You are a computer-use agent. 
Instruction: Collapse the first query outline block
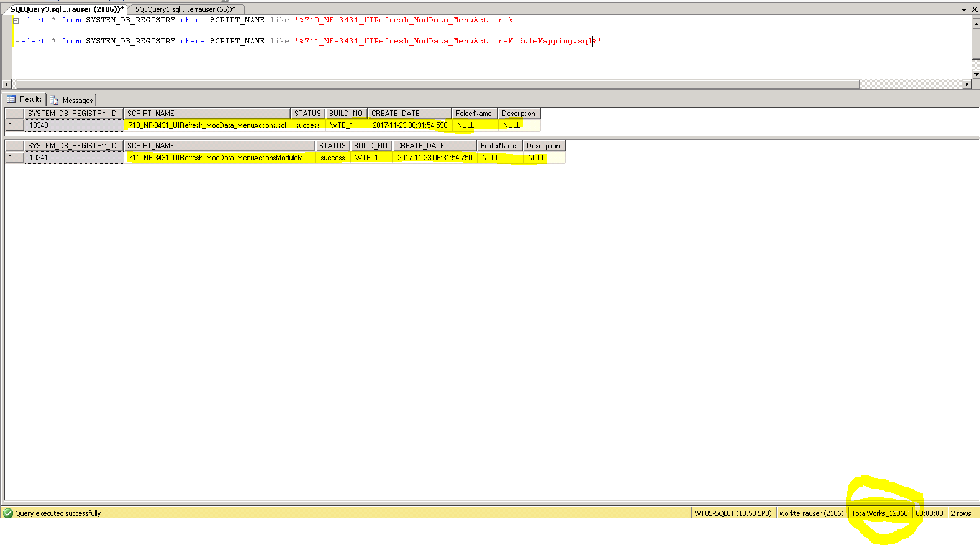click(16, 20)
